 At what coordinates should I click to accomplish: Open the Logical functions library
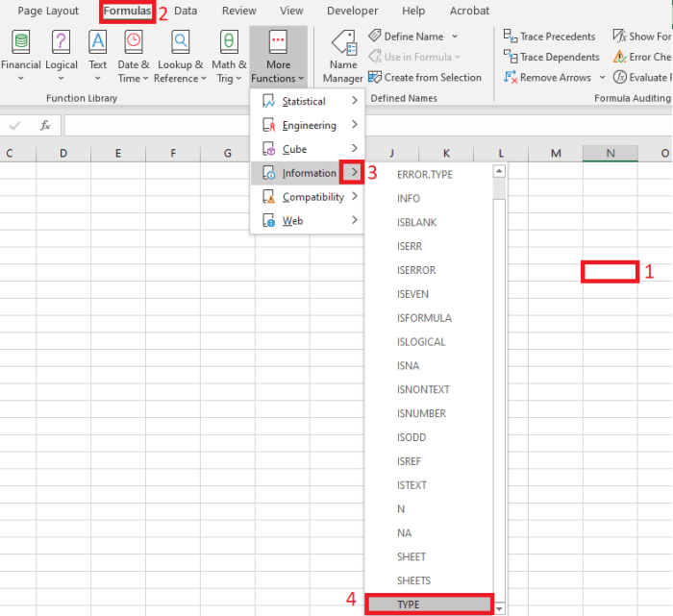tap(62, 55)
